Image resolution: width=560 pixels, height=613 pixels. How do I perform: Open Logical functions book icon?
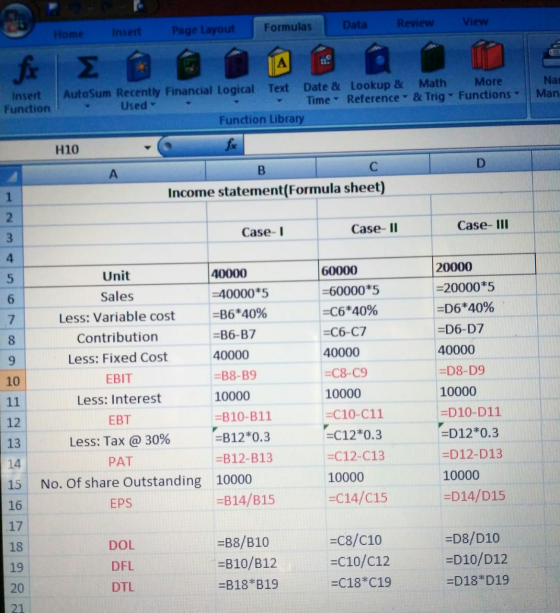[x=236, y=63]
